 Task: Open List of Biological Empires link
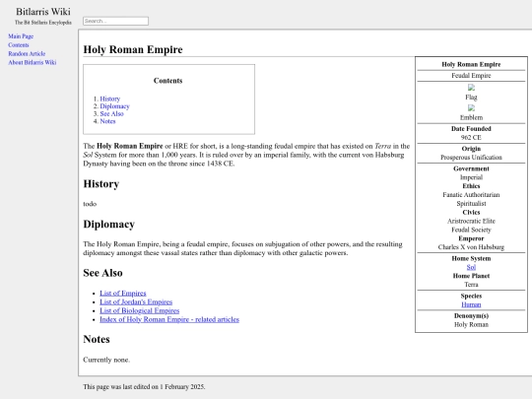click(x=140, y=310)
